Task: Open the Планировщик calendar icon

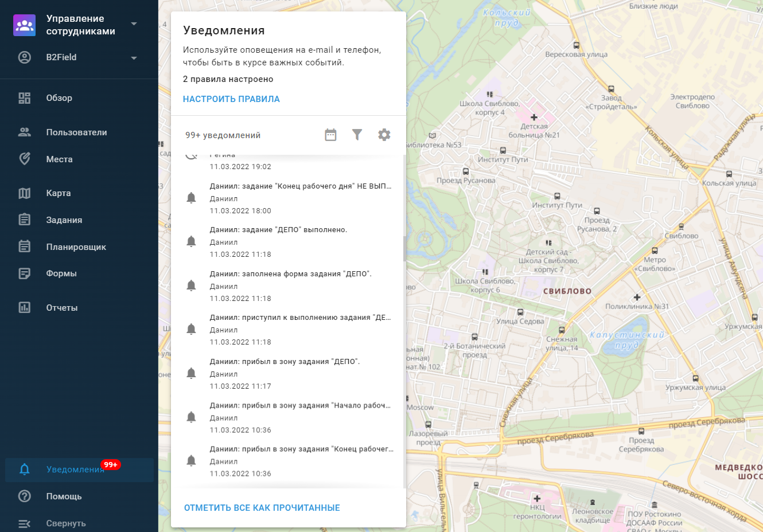Action: 25,247
